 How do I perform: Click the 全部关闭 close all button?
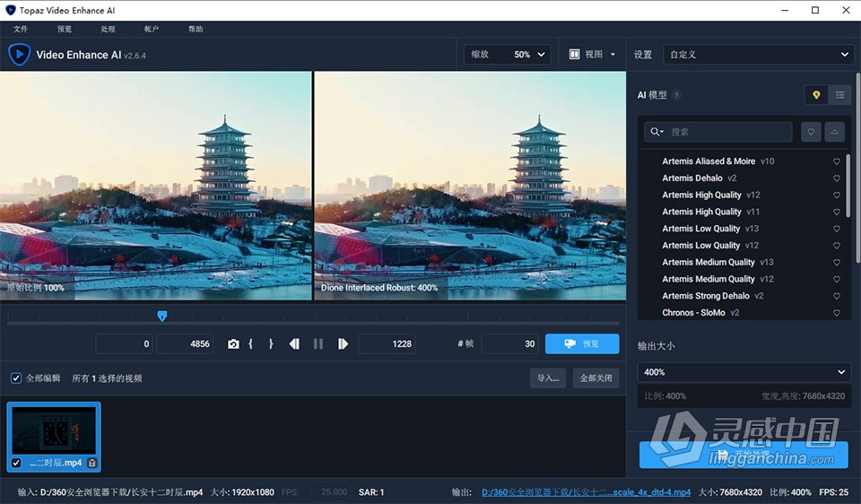pyautogui.click(x=596, y=378)
